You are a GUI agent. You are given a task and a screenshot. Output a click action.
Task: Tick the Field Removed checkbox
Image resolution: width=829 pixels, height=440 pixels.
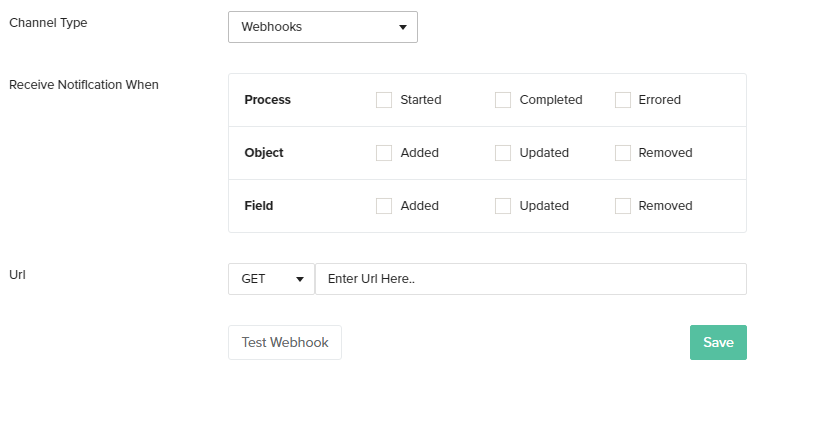pos(623,206)
